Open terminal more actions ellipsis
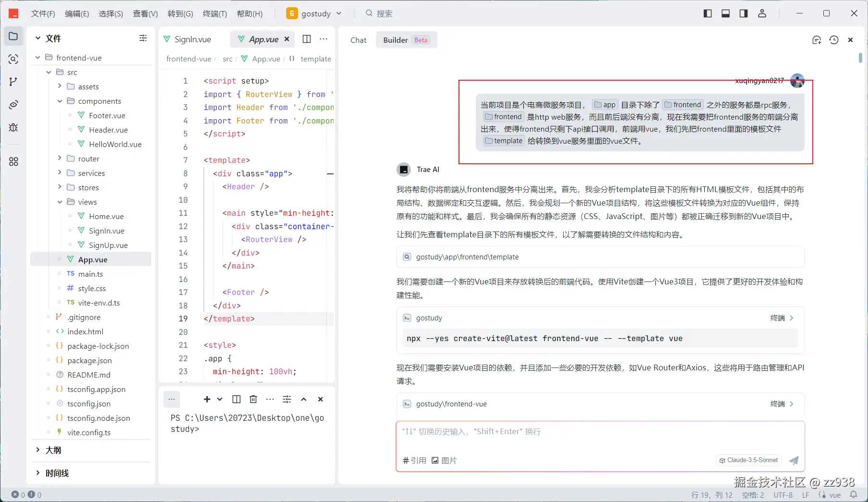The width and height of the screenshot is (868, 502). [270, 399]
